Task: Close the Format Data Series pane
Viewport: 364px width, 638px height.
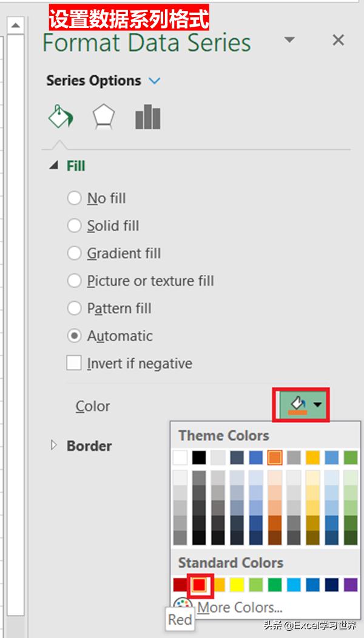Action: click(x=339, y=40)
